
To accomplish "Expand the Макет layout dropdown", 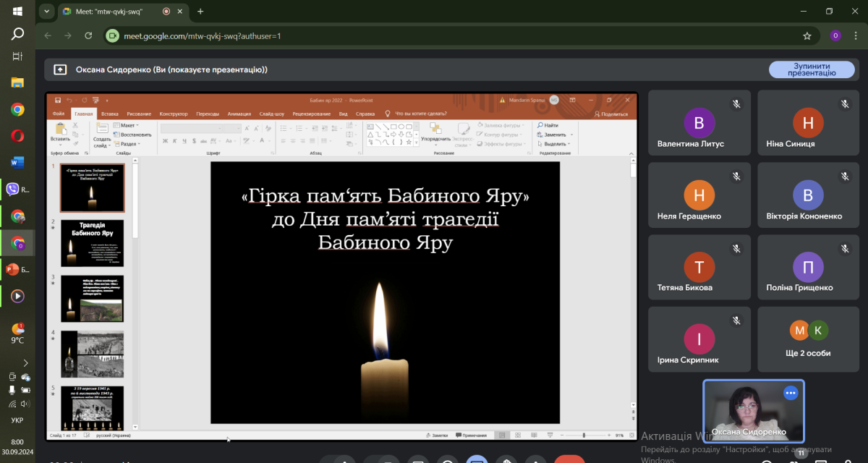I will pos(129,125).
